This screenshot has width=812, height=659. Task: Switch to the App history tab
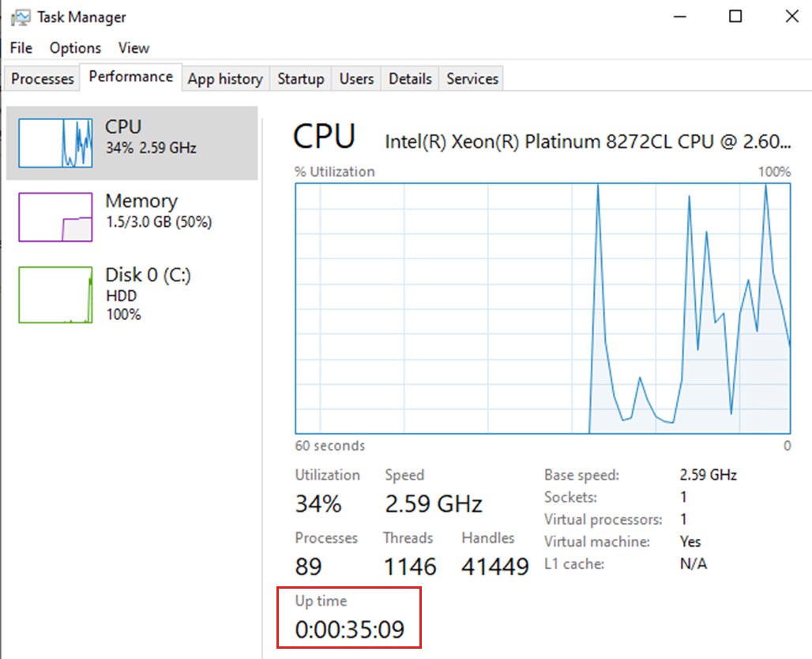tap(225, 78)
